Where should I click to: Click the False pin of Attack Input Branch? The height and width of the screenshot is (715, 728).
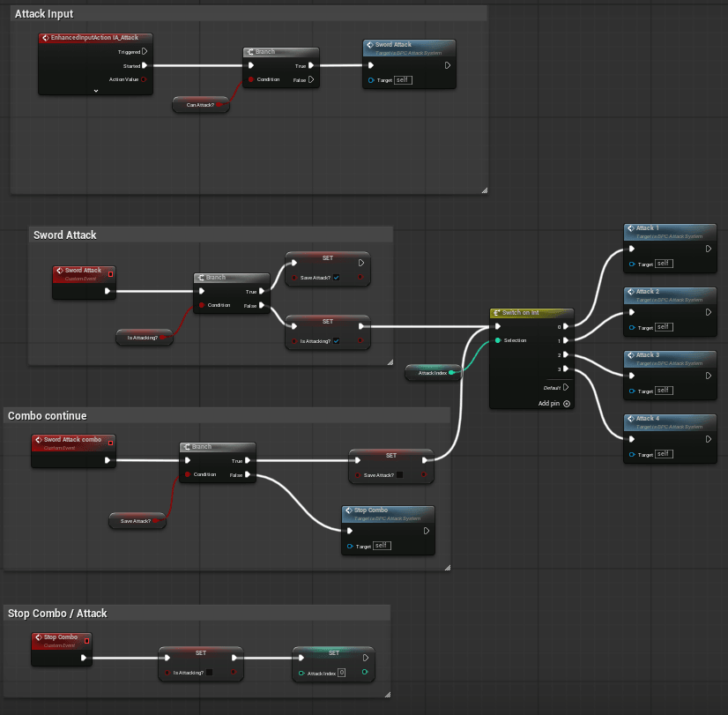click(x=311, y=79)
